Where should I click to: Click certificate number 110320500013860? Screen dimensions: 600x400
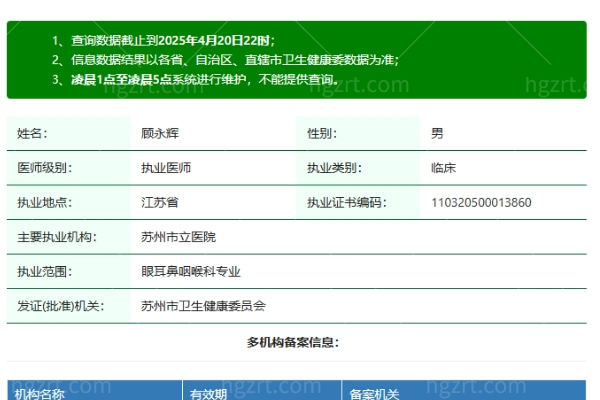481,202
